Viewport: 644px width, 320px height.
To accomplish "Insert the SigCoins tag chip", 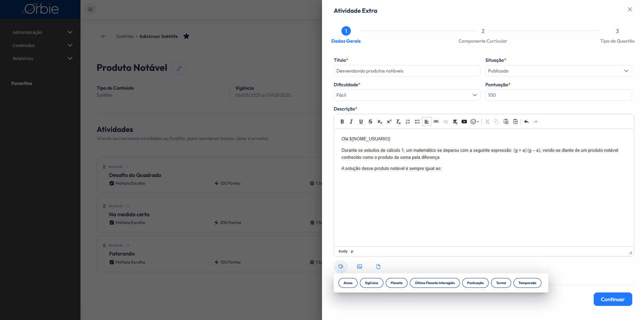I will (x=371, y=283).
